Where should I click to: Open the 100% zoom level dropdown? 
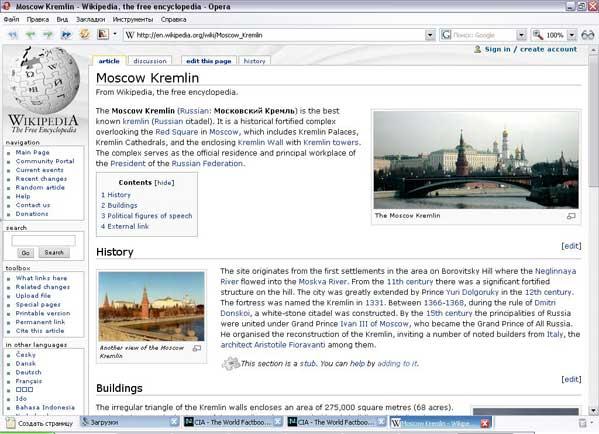tap(572, 36)
